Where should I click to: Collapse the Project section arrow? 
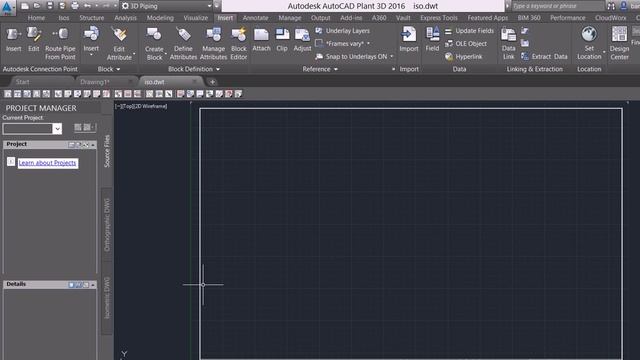[93, 144]
